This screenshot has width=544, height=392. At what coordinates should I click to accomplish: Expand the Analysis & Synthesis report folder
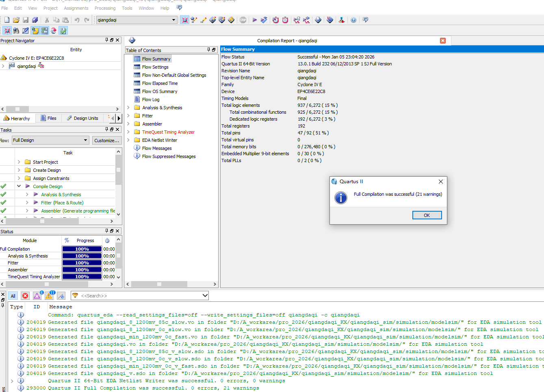(128, 108)
